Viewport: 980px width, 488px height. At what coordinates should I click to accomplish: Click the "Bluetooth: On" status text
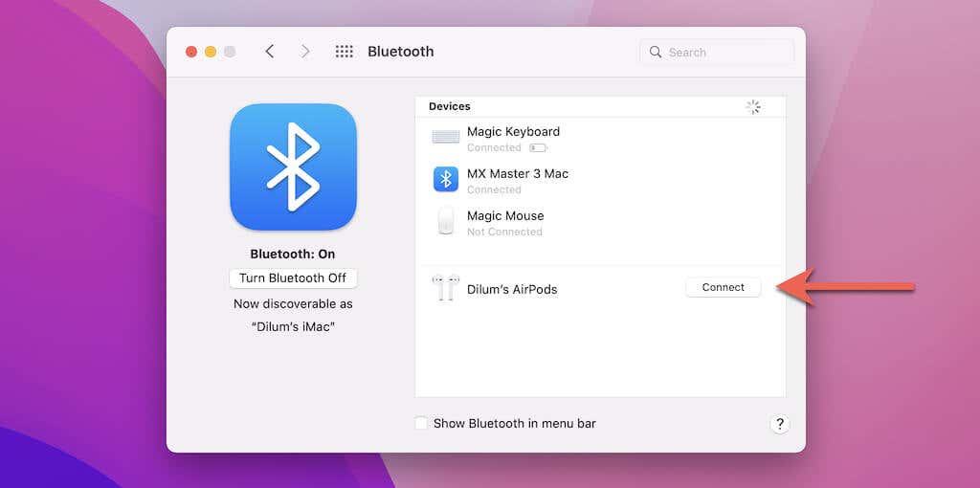point(293,254)
